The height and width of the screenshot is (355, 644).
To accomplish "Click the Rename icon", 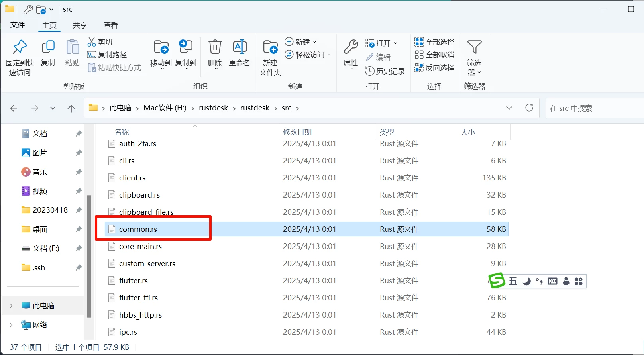I will pyautogui.click(x=240, y=48).
